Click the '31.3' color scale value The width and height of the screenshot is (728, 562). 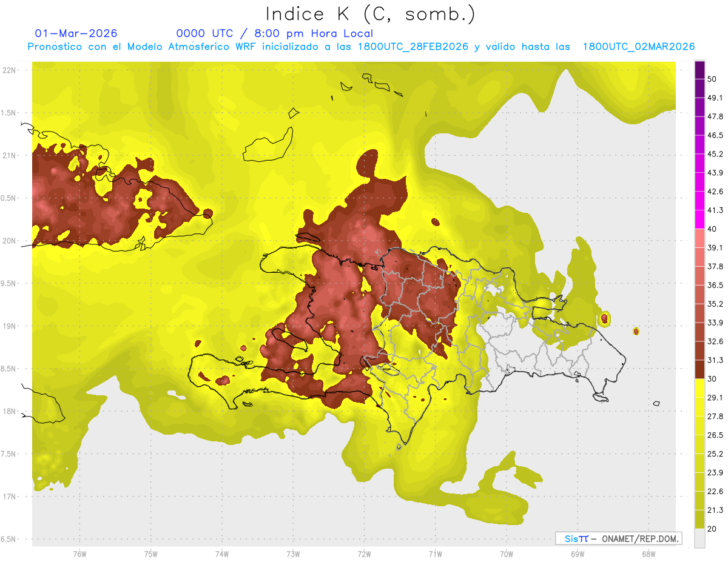(715, 360)
